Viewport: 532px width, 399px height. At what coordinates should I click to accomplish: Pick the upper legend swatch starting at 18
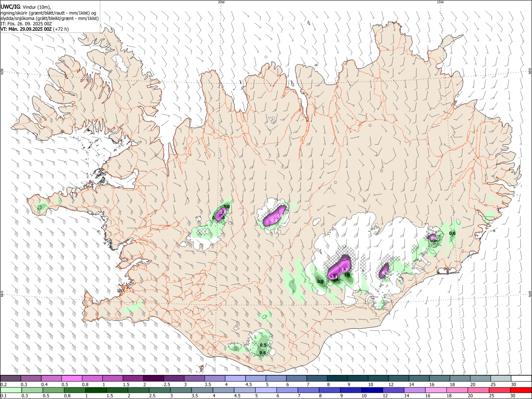[x=460, y=378]
